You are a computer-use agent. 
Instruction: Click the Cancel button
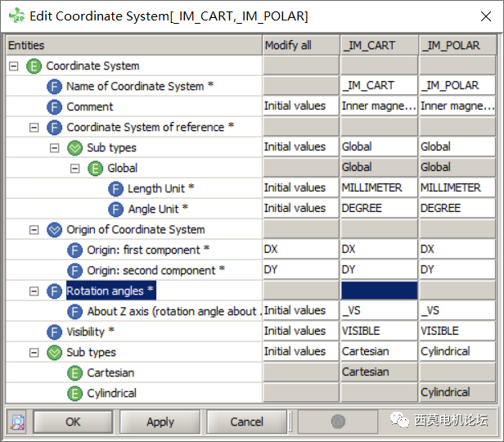coord(246,422)
